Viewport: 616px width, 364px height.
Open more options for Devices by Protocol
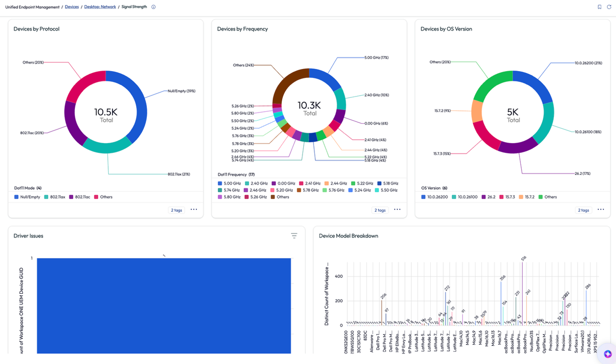pyautogui.click(x=194, y=209)
